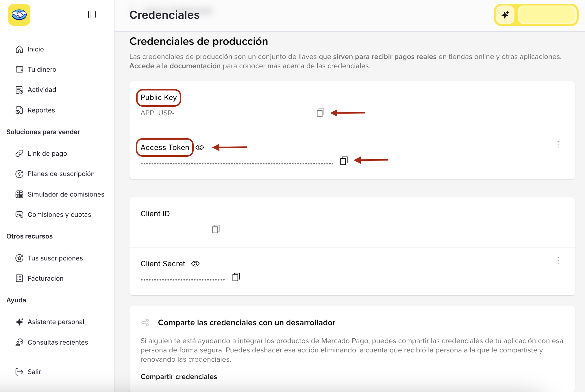Open Tu dinero section
The width and height of the screenshot is (585, 392).
[42, 69]
